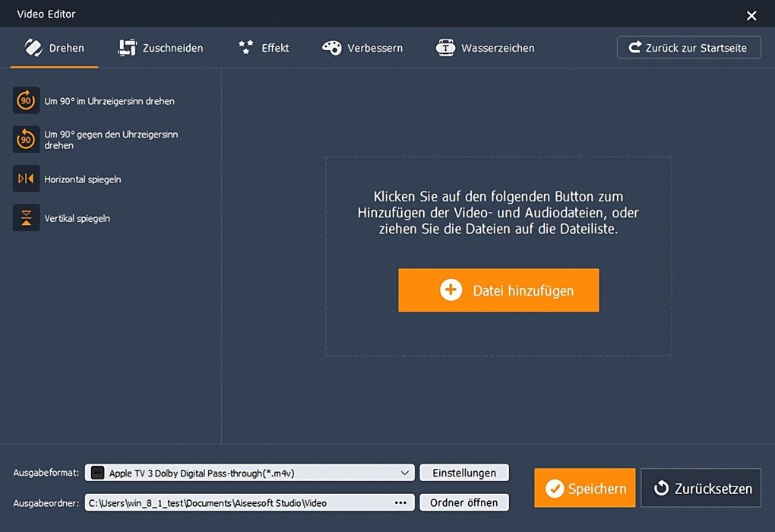
Task: Open Einstellungen for output format
Action: (x=464, y=473)
